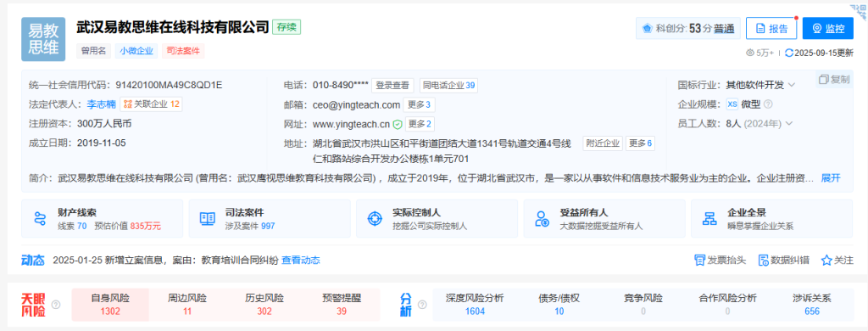Expand the 国标行业 其他软件开发 dropdown
Image resolution: width=868 pixels, height=331 pixels.
[x=792, y=85]
